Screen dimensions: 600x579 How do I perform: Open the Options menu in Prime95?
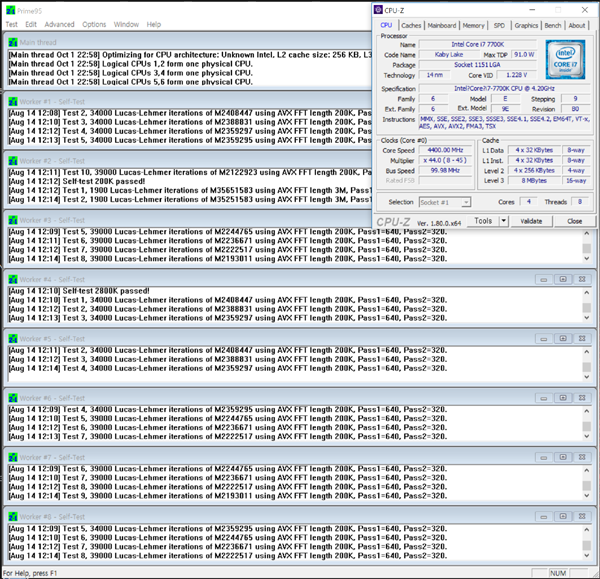click(x=94, y=24)
